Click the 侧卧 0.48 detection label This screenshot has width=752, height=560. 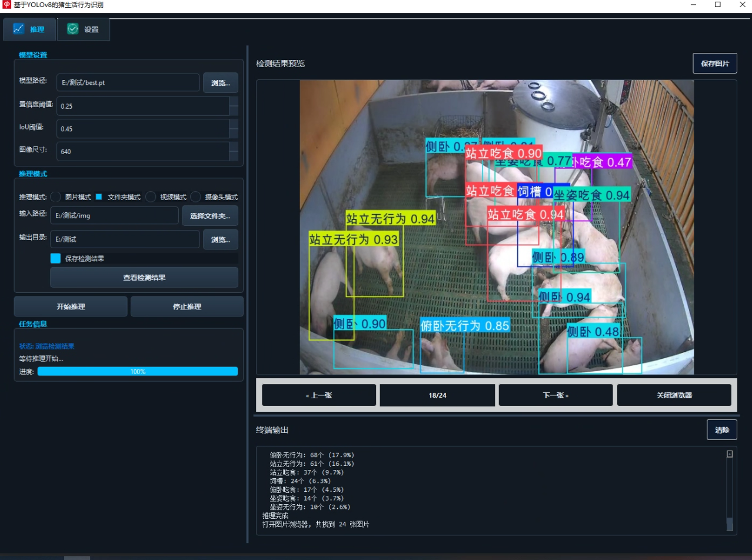(594, 332)
